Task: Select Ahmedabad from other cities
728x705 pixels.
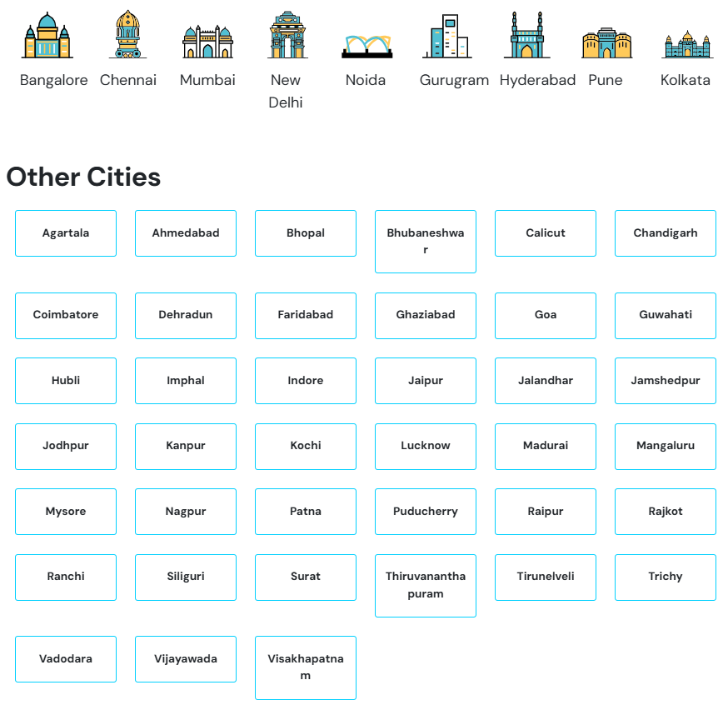Action: point(186,233)
